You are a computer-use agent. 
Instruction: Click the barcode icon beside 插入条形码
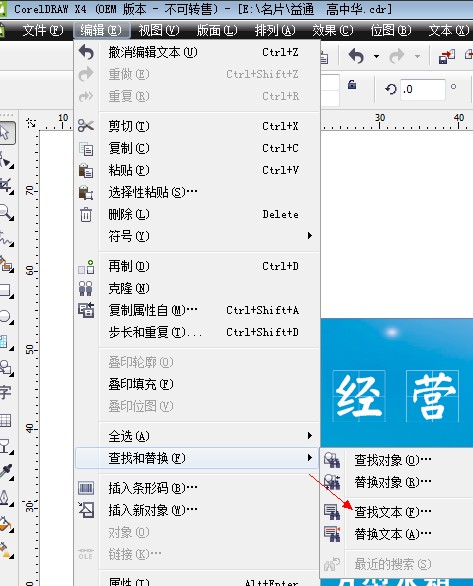pos(86,488)
